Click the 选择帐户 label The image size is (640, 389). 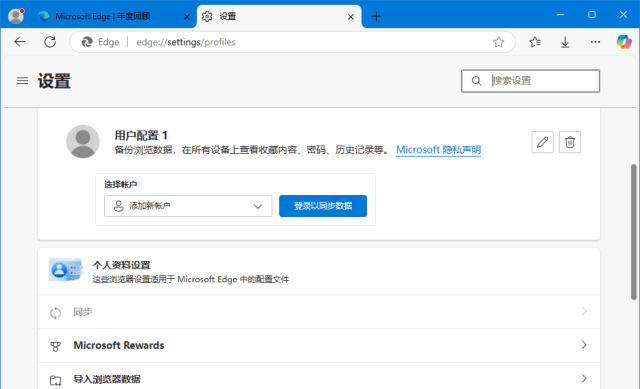(x=121, y=184)
